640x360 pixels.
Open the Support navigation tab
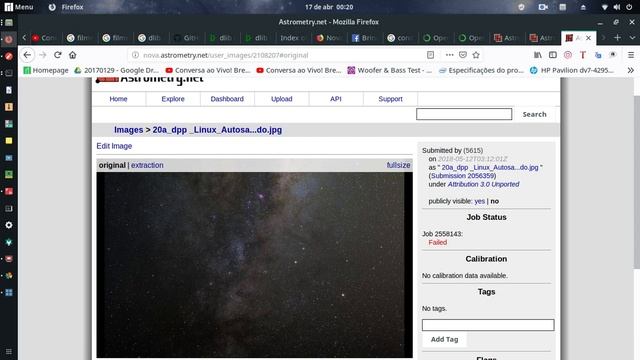(x=391, y=99)
